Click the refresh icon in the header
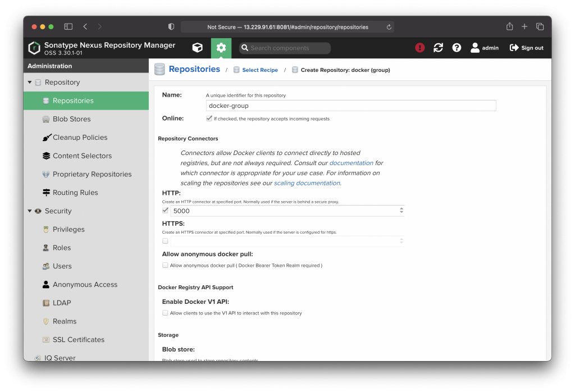Image resolution: width=575 pixels, height=392 pixels. pyautogui.click(x=438, y=48)
